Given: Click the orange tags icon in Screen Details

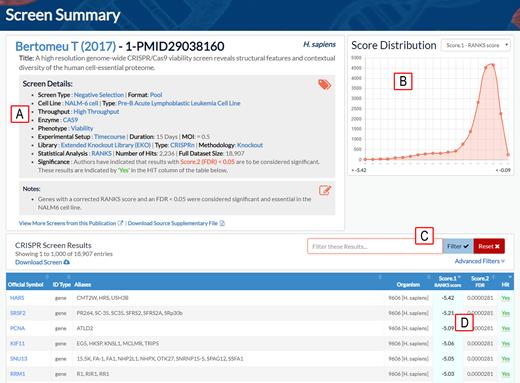Looking at the screenshot, I should 324,84.
